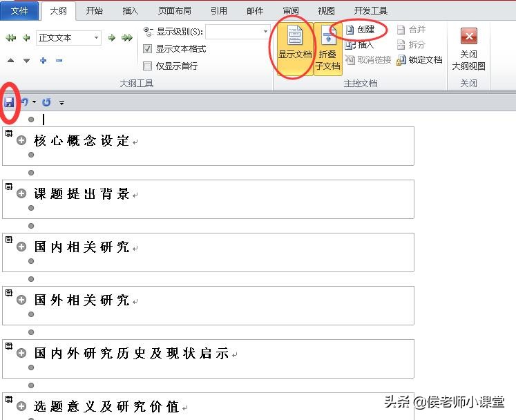
Task: Click the heading text 国外相关研究
Action: pos(82,300)
